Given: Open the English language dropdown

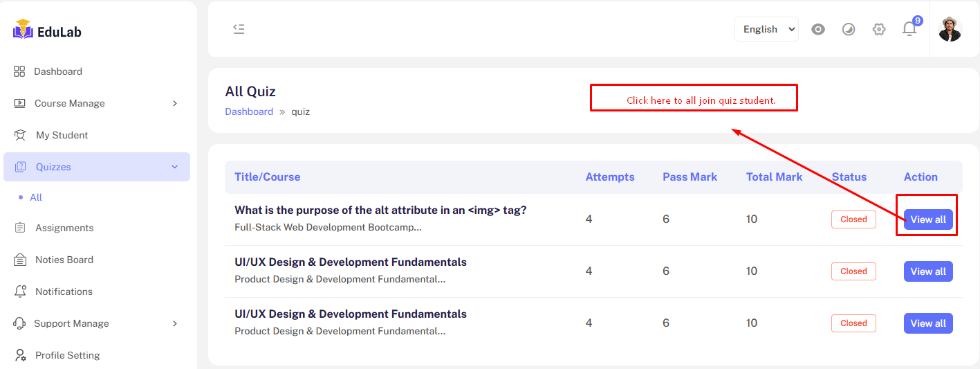Looking at the screenshot, I should [766, 29].
